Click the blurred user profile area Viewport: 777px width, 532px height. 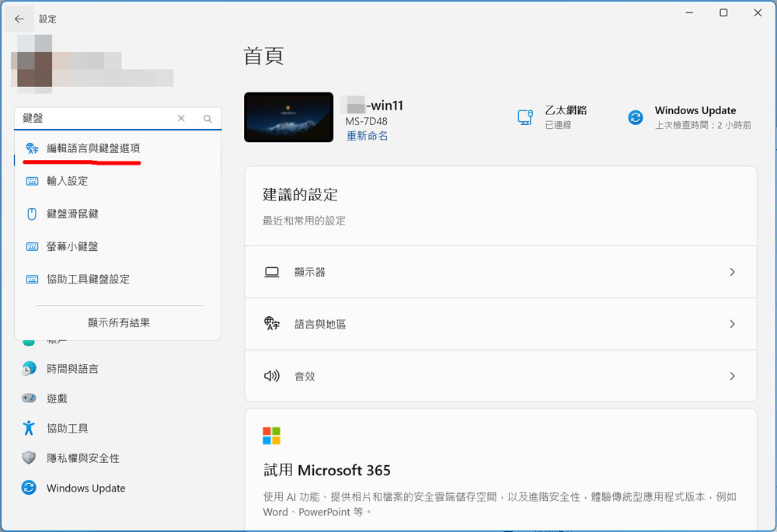(92, 64)
